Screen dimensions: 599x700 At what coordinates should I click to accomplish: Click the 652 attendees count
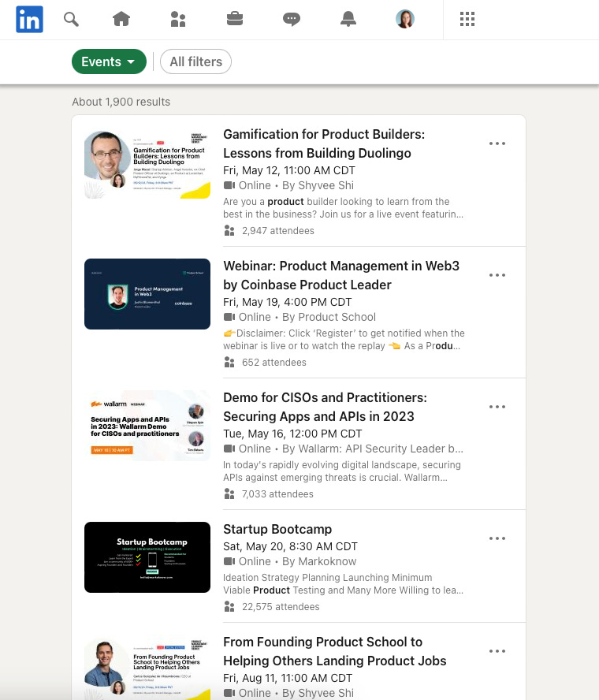click(x=273, y=363)
